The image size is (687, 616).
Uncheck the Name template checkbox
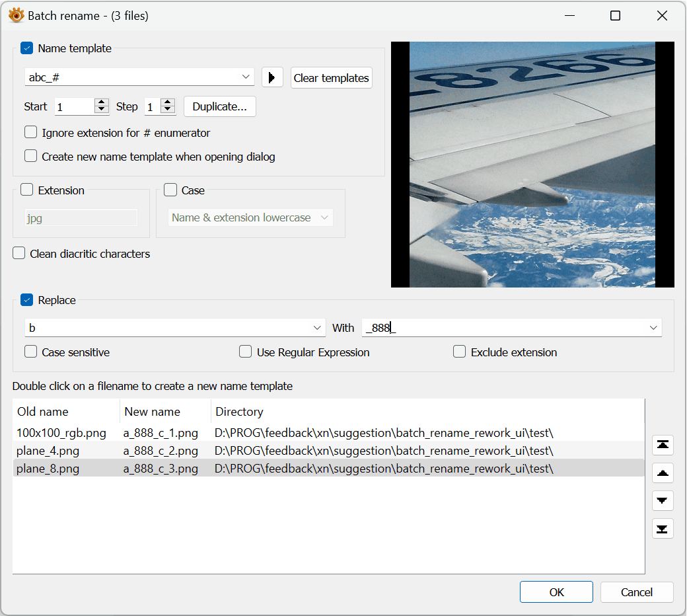tap(27, 48)
